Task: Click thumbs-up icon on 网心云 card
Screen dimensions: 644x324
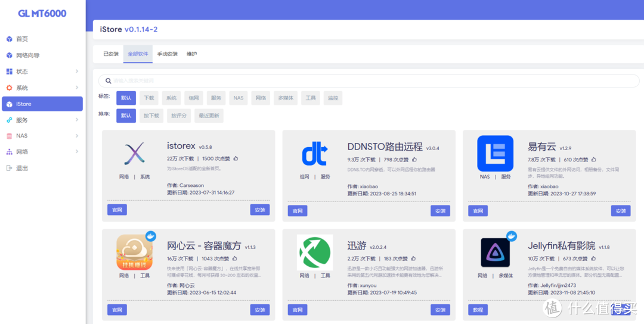Action: [235, 258]
